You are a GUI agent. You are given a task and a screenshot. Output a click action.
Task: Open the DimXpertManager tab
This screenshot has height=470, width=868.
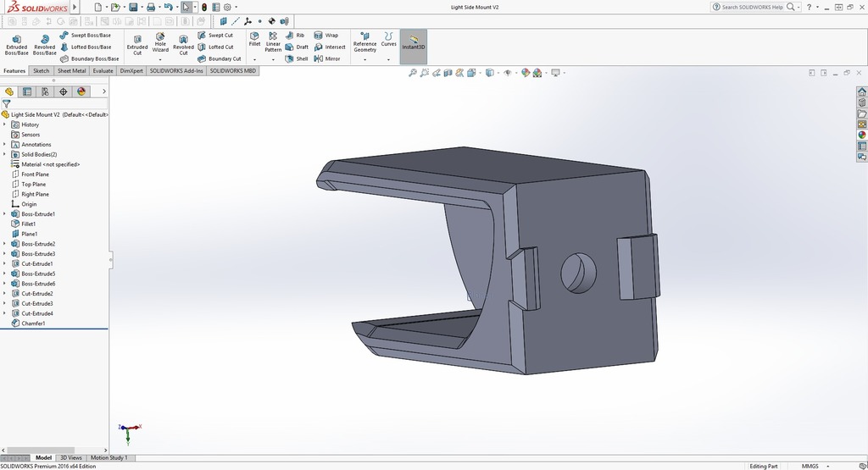pos(63,91)
